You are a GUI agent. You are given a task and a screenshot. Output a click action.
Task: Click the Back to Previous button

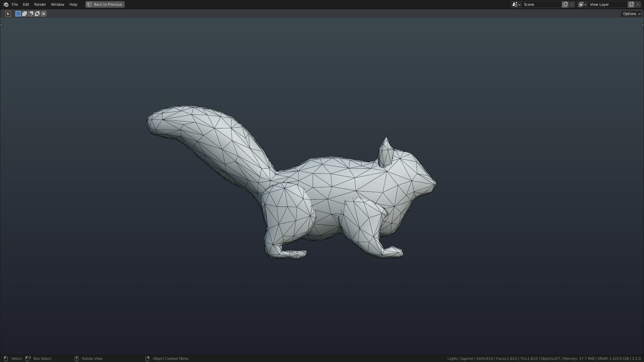[x=105, y=4]
